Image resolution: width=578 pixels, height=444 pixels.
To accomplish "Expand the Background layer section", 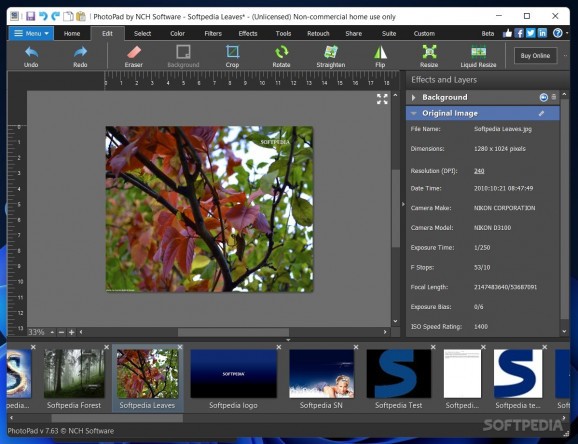I will click(413, 97).
